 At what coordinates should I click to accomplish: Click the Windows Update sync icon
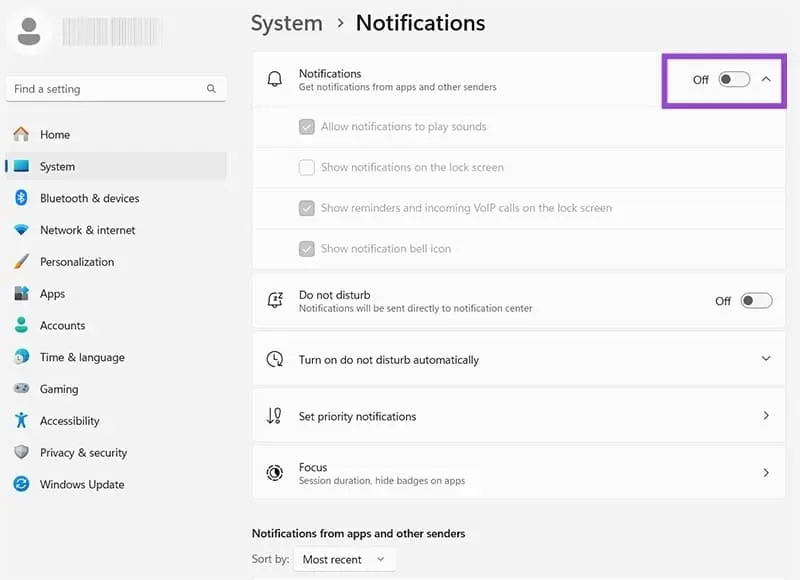point(21,484)
